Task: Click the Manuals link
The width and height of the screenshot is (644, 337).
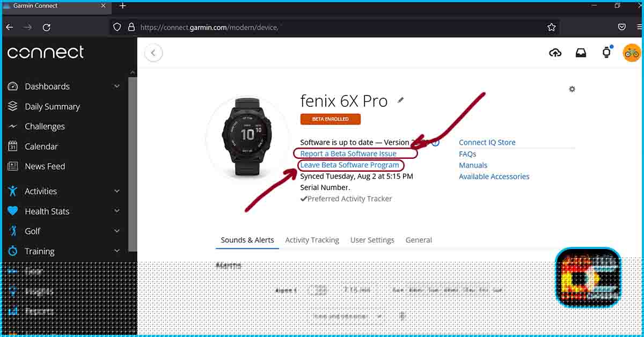Action: (x=473, y=165)
